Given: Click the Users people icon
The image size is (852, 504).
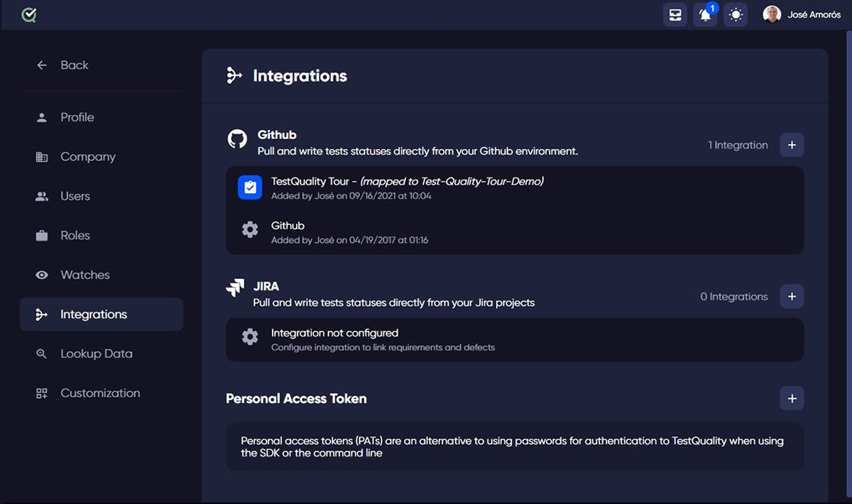Looking at the screenshot, I should pyautogui.click(x=42, y=196).
